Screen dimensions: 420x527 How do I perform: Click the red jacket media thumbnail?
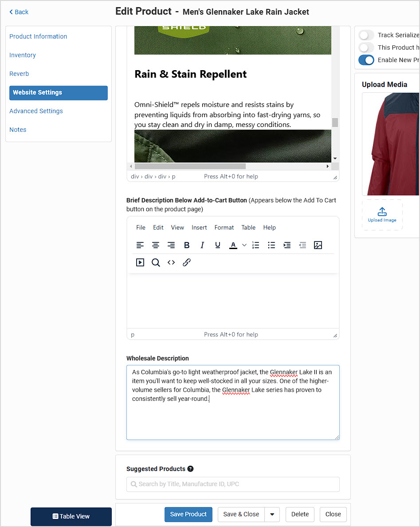click(x=391, y=144)
